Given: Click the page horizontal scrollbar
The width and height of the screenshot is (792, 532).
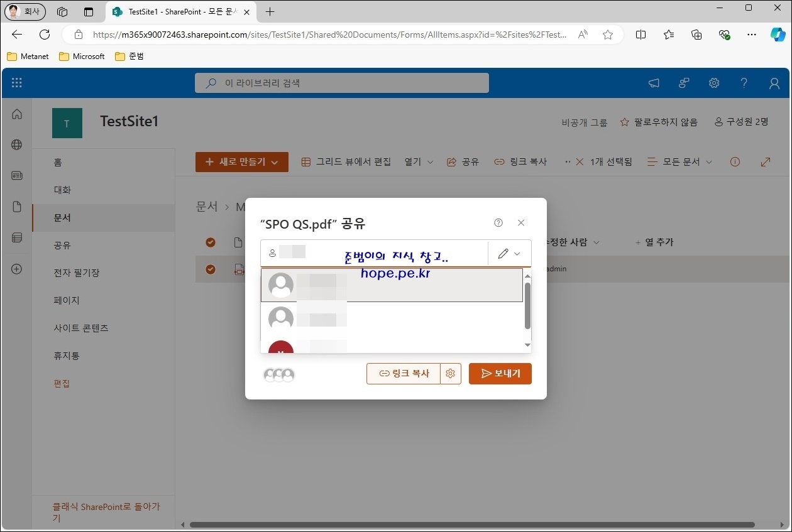Looking at the screenshot, I should point(471,524).
